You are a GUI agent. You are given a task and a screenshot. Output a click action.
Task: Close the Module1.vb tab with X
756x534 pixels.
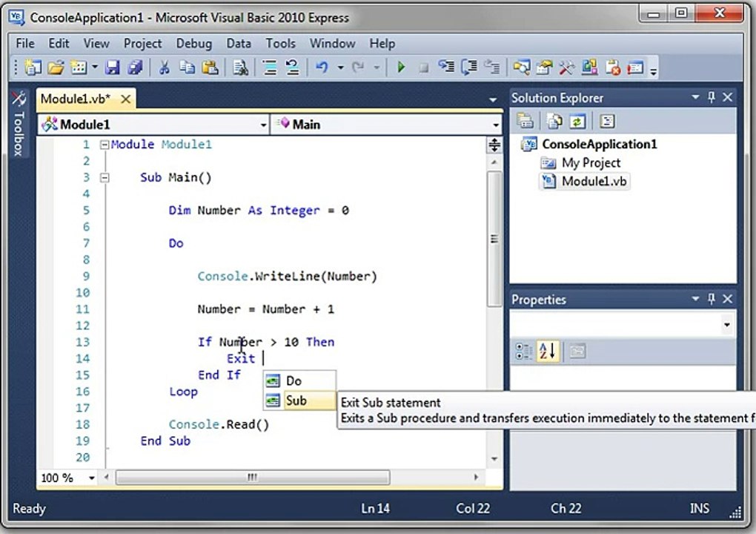tap(126, 99)
